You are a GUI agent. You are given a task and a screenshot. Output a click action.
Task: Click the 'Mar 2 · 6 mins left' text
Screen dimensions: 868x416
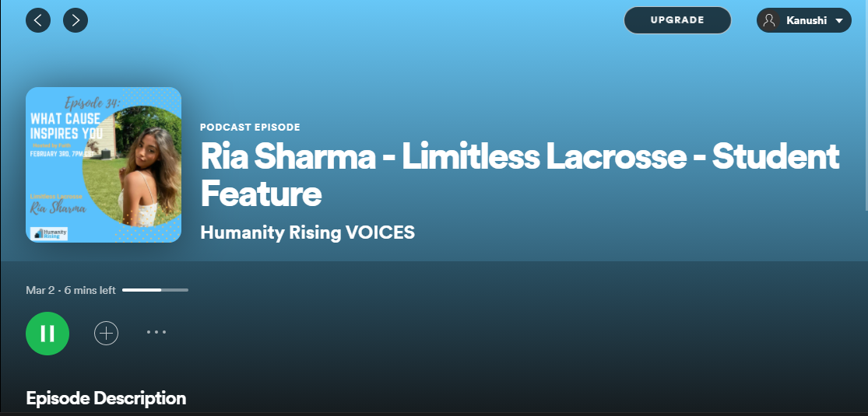pos(71,290)
